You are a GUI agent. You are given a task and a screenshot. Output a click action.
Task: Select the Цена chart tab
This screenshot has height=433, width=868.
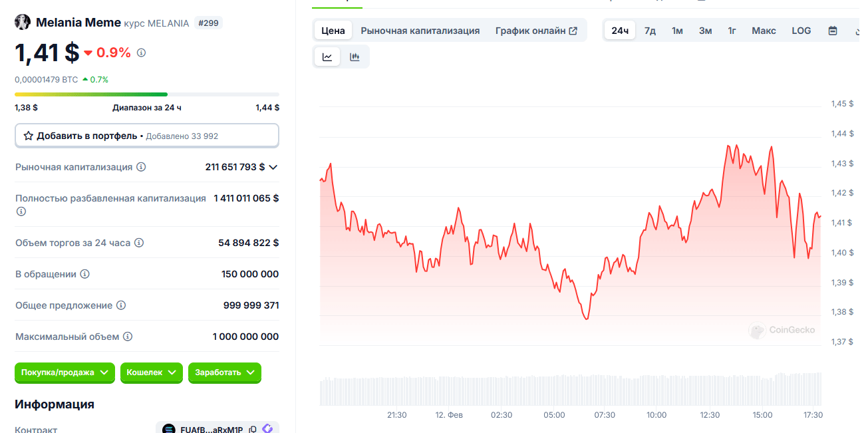[333, 31]
